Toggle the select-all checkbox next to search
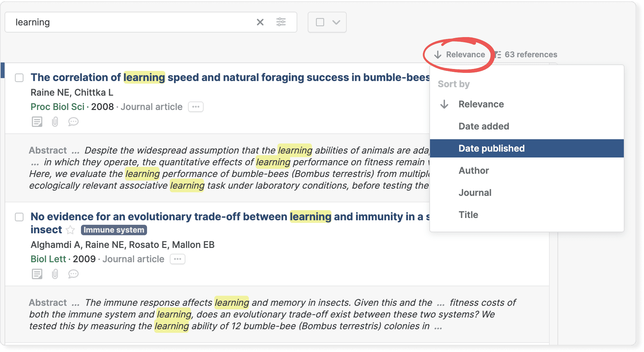The height and width of the screenshot is (352, 644). pos(320,22)
